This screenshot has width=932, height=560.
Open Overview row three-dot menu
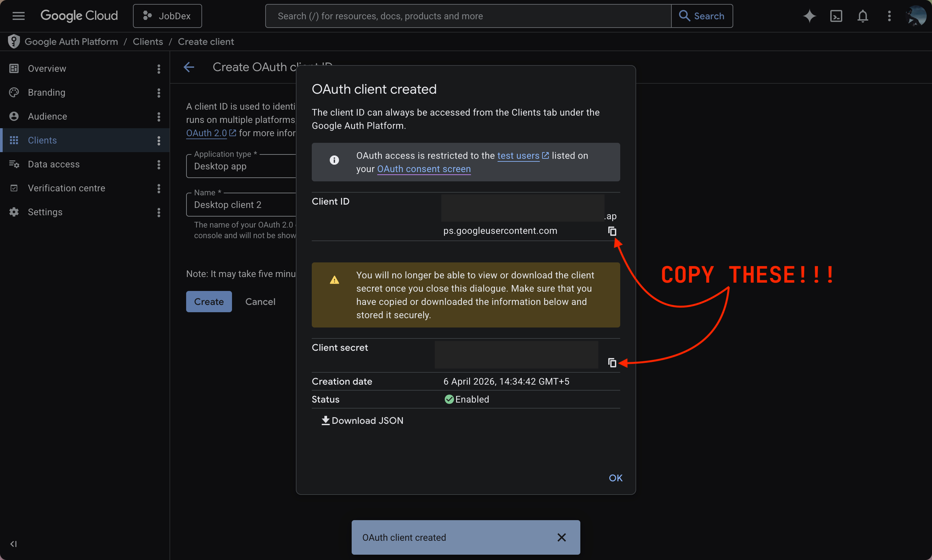[x=159, y=69]
